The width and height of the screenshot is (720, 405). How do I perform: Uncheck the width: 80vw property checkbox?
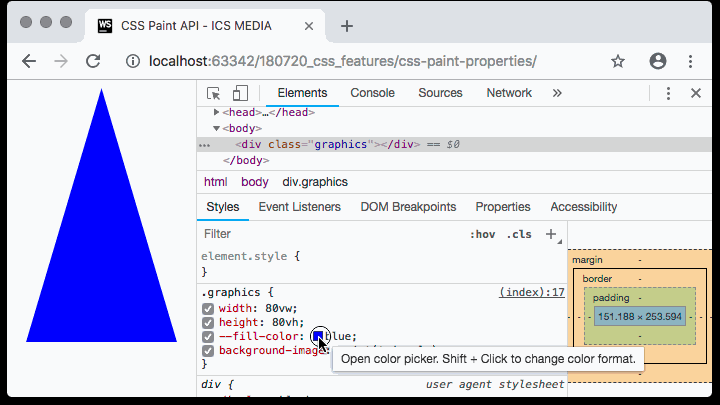208,308
